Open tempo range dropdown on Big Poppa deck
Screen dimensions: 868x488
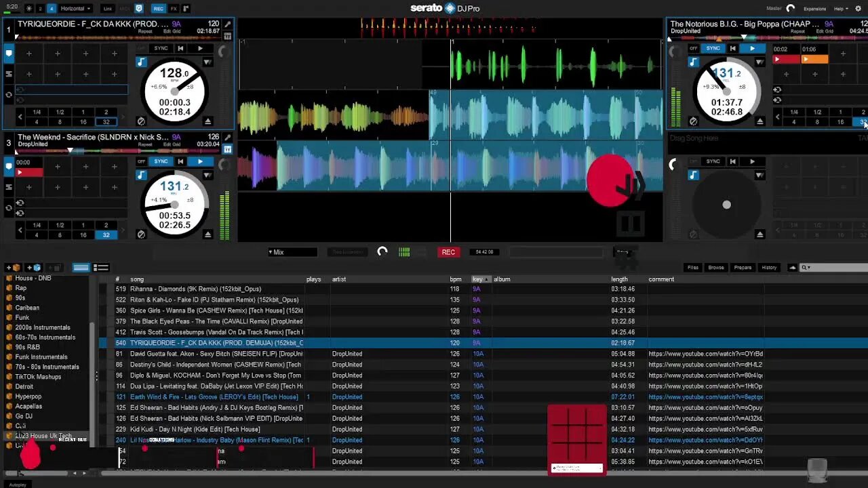pos(759,62)
